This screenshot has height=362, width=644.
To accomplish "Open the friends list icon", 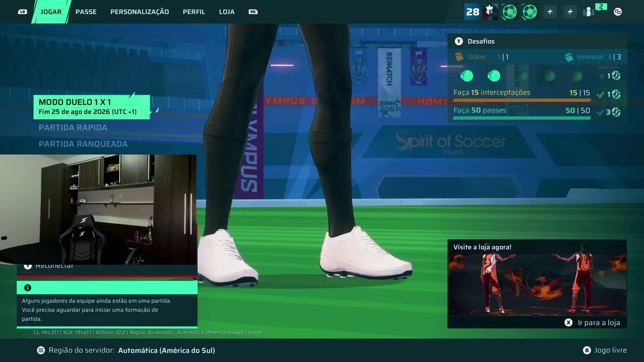I will coord(589,12).
